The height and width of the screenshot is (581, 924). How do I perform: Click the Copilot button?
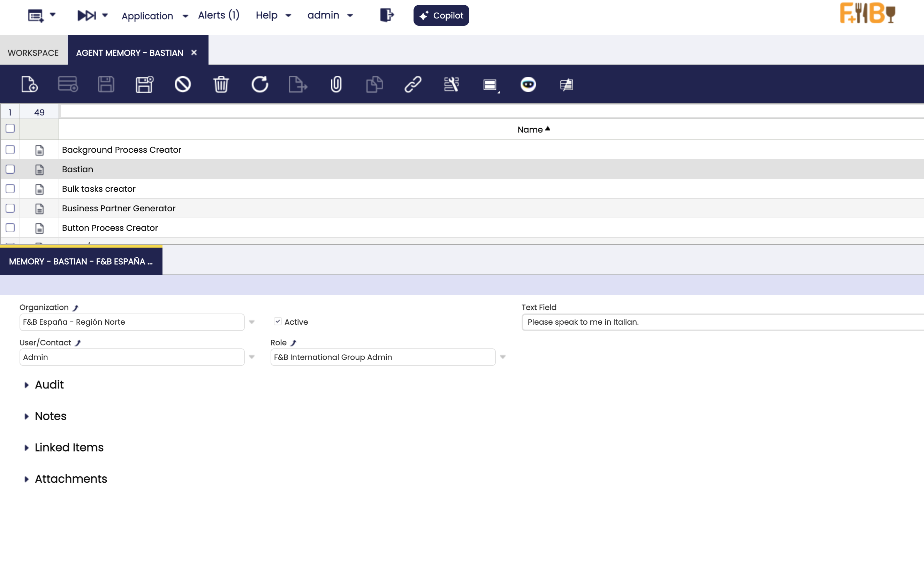(x=441, y=15)
